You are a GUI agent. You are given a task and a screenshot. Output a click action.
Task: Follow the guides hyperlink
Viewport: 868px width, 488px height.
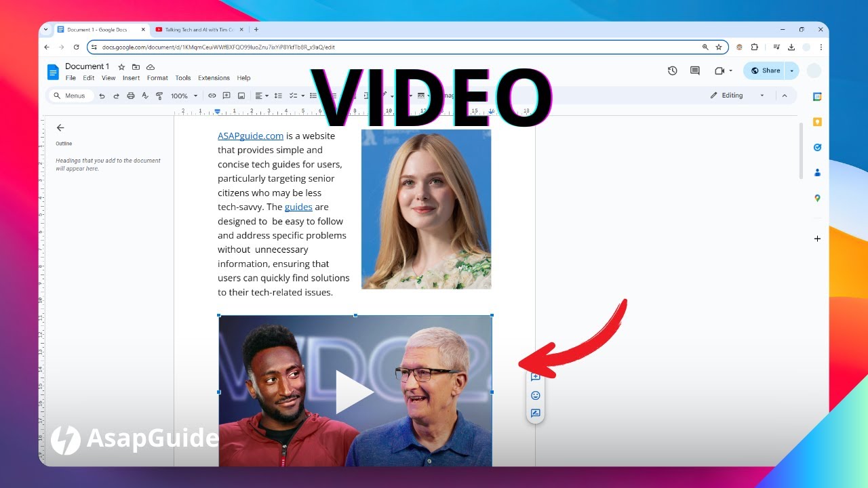(298, 207)
